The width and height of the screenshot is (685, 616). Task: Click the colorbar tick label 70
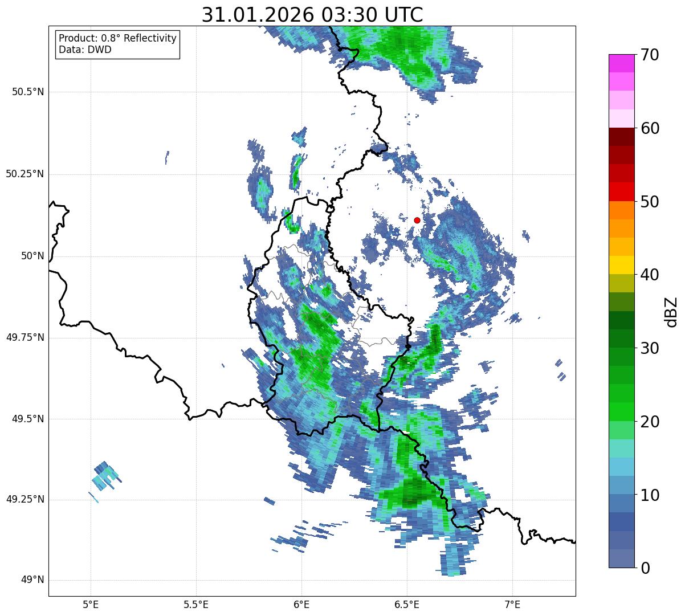650,55
